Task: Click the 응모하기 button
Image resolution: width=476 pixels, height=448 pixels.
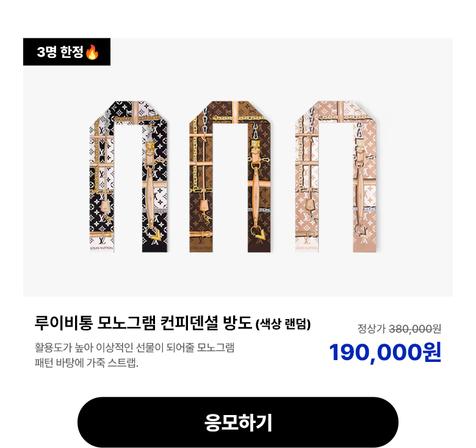Action: pyautogui.click(x=238, y=422)
